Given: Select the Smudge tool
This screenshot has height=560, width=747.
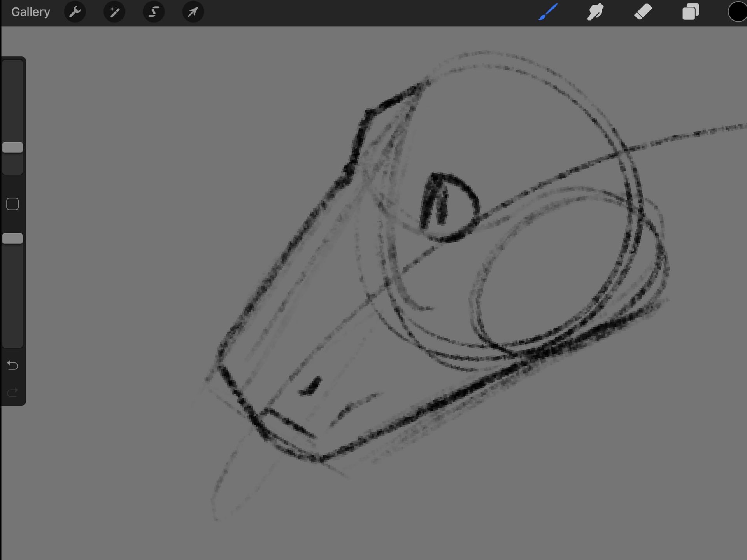Looking at the screenshot, I should (596, 12).
